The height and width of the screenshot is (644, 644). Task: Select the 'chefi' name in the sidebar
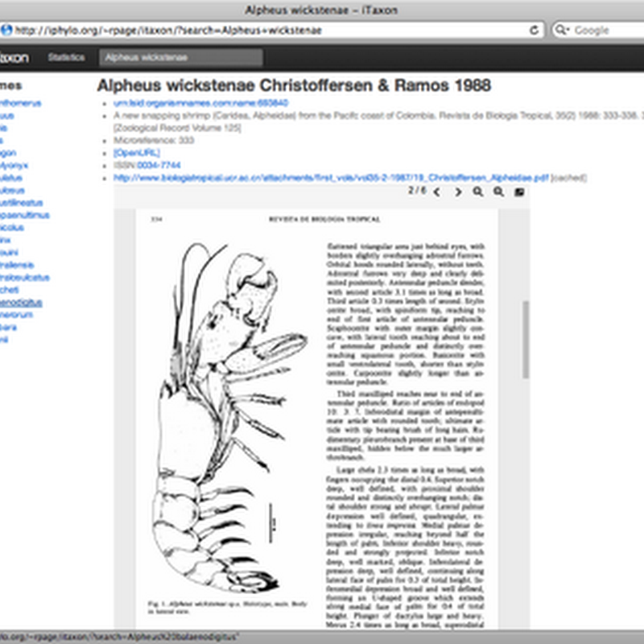tap(10, 290)
